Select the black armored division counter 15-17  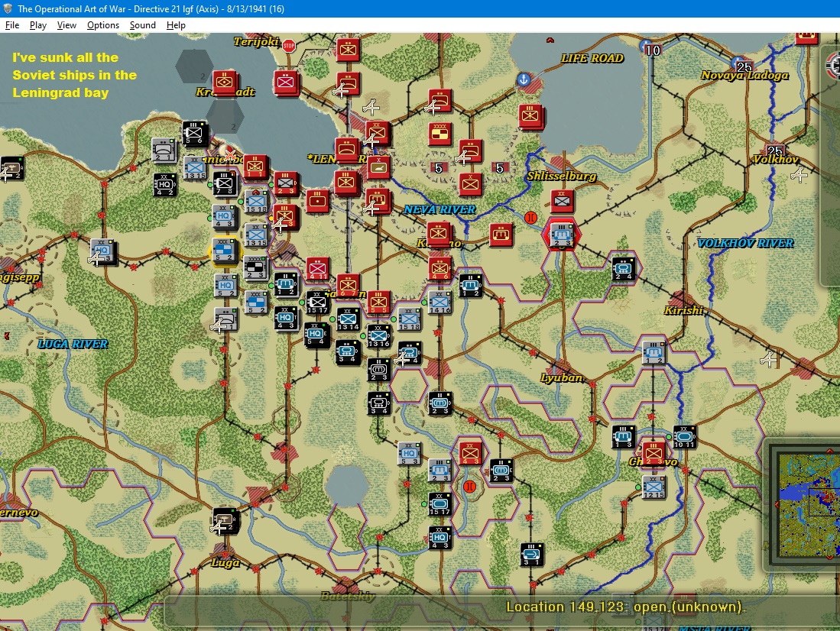pos(439,504)
